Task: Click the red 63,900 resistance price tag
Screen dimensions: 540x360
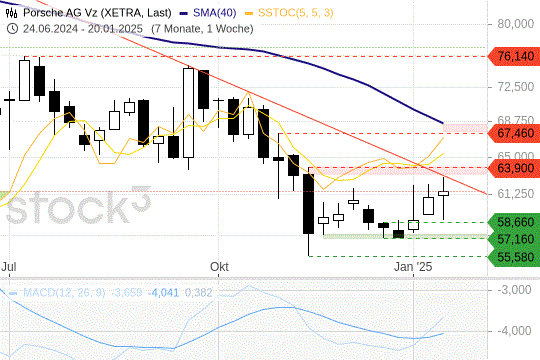Action: [514, 168]
